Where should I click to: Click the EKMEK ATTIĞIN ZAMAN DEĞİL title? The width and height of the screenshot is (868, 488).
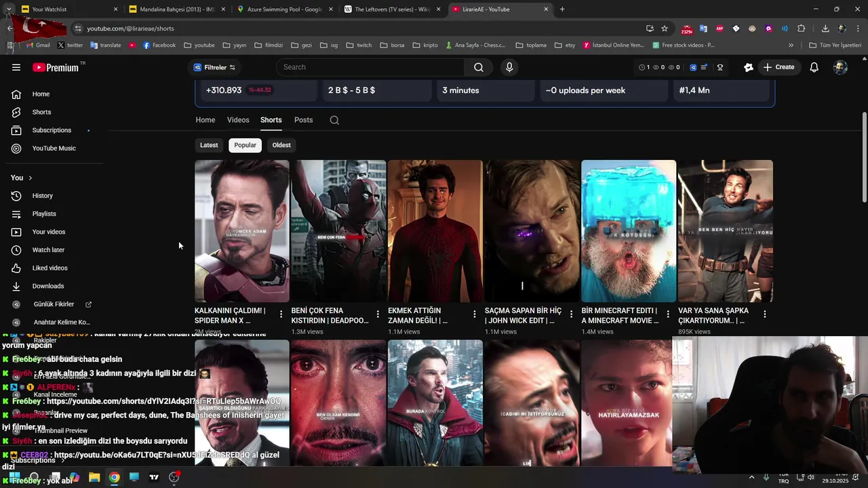[418, 316]
